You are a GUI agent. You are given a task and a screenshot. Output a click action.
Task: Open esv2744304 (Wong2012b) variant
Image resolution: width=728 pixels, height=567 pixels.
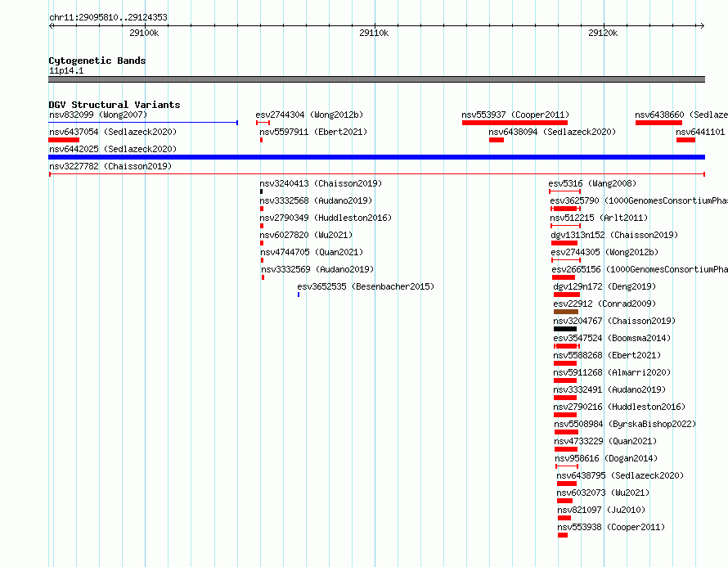309,115
